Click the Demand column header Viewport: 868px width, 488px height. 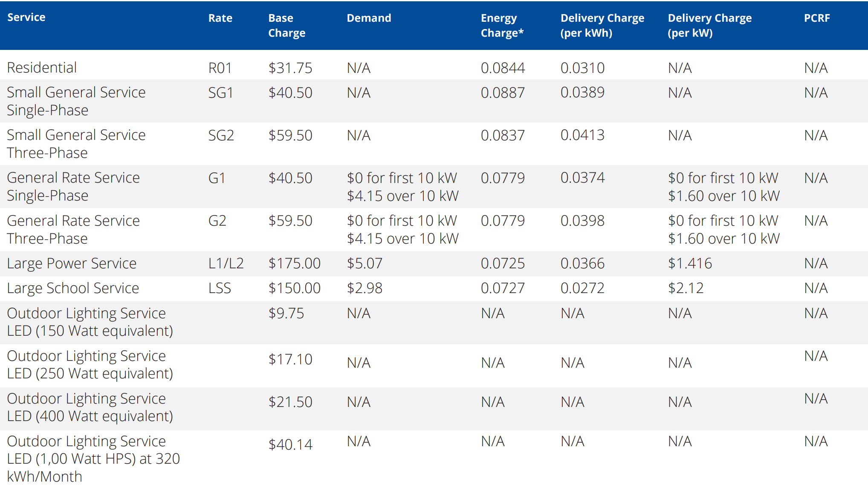pyautogui.click(x=368, y=18)
